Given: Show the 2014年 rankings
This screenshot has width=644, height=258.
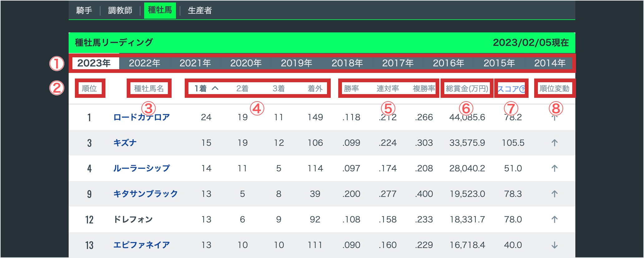Looking at the screenshot, I should point(549,63).
